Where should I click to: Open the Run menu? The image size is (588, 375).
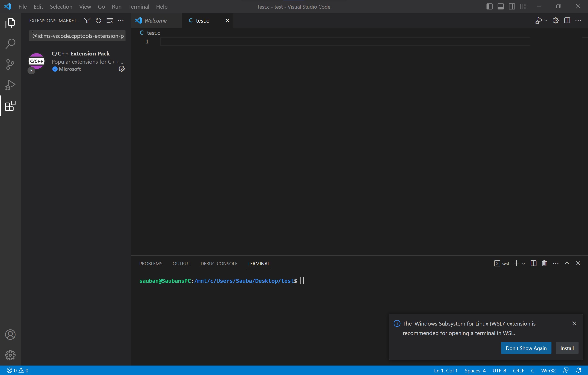[117, 7]
